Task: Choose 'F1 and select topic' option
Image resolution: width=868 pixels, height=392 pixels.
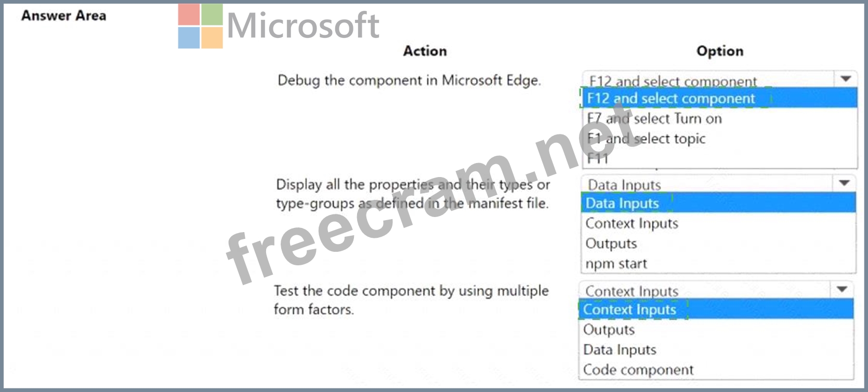Action: coord(646,139)
